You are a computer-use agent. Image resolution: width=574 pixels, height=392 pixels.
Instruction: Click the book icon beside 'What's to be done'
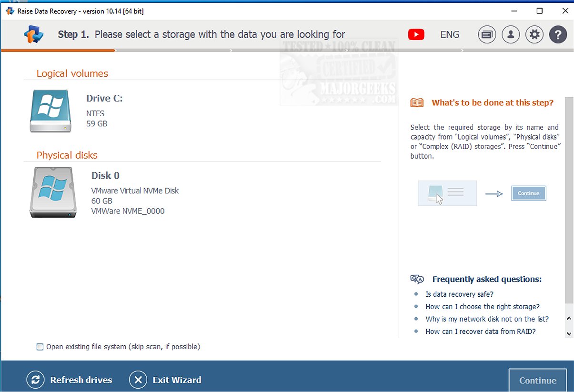[x=417, y=102]
